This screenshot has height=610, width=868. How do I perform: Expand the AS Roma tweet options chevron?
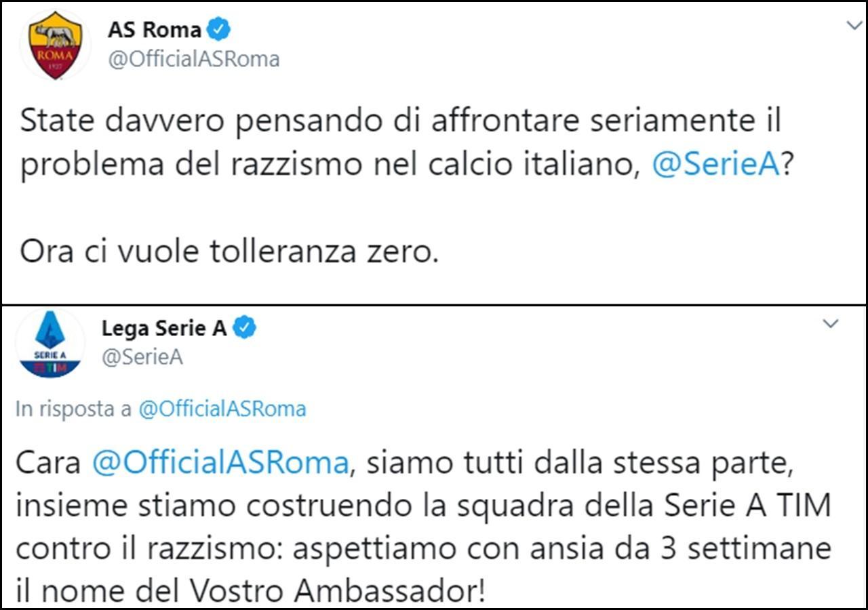point(853,25)
